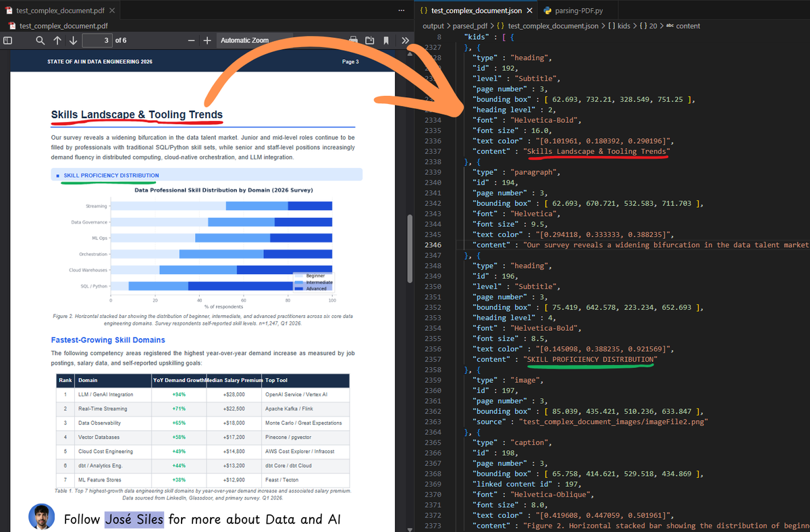Click the chart title 'Data Professional Skill Distribution'
The image size is (810, 532).
[223, 190]
